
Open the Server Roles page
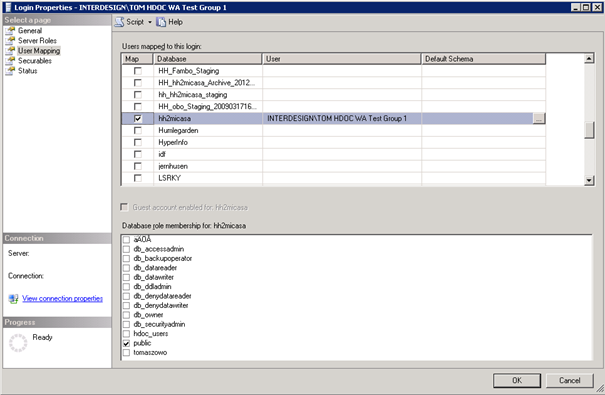pos(37,41)
